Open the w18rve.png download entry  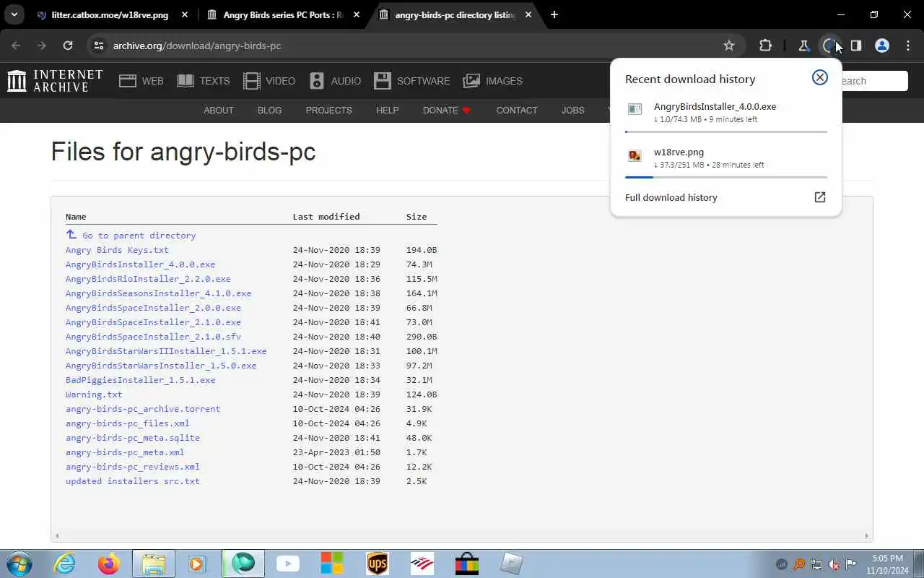pos(725,158)
